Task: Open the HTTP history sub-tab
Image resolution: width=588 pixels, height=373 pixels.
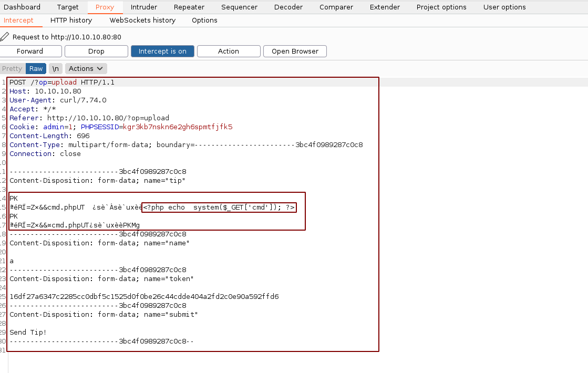Action: point(71,20)
